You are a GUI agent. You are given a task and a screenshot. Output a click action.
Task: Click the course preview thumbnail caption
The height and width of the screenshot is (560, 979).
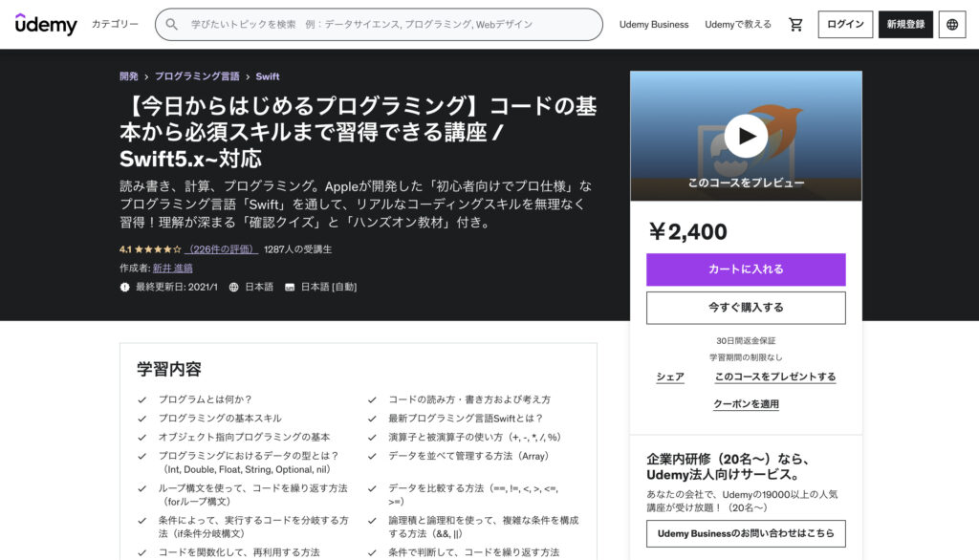click(746, 183)
